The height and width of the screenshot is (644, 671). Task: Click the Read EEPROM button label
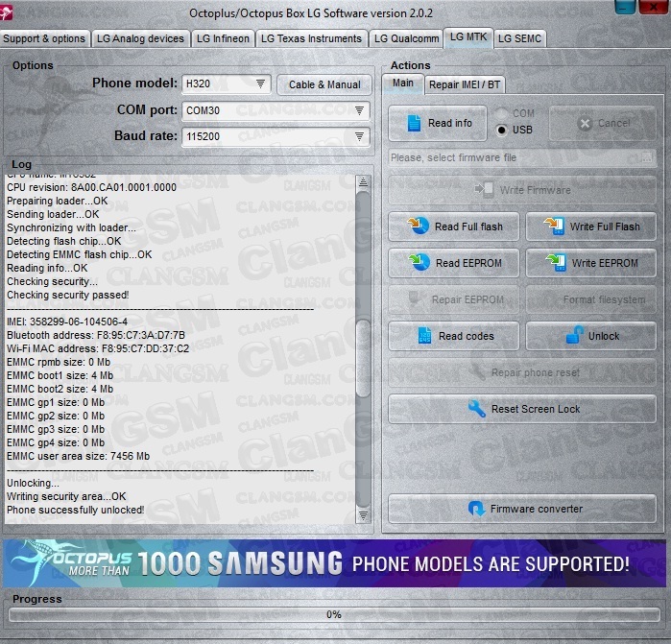click(468, 263)
